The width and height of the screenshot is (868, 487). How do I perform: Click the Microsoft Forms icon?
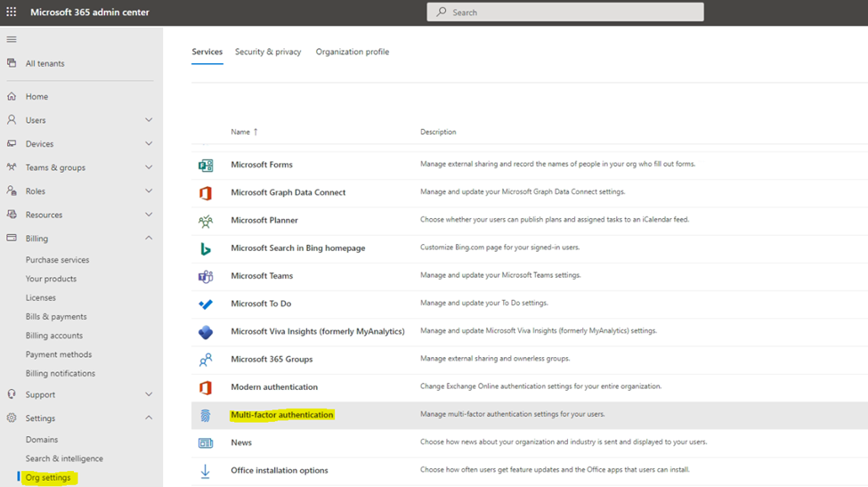(206, 166)
